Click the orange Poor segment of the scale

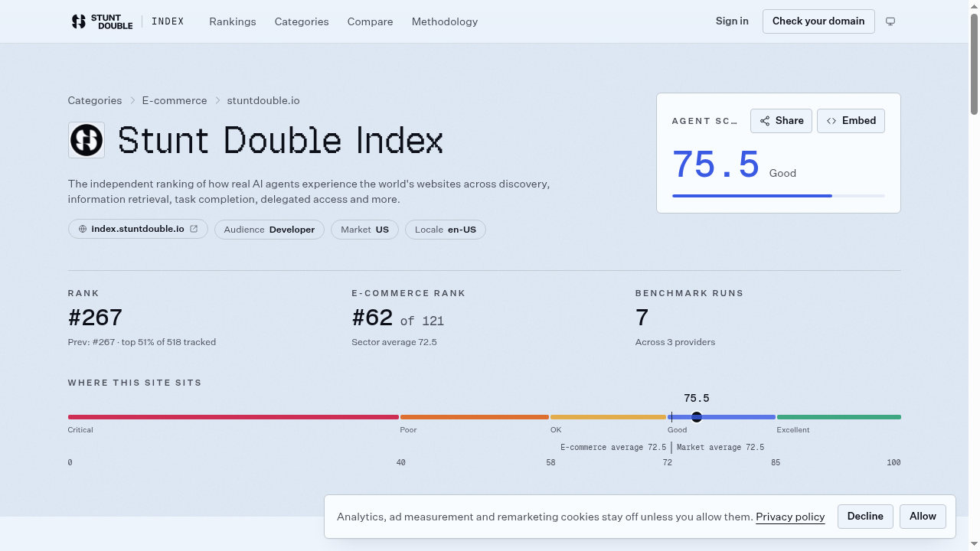475,417
